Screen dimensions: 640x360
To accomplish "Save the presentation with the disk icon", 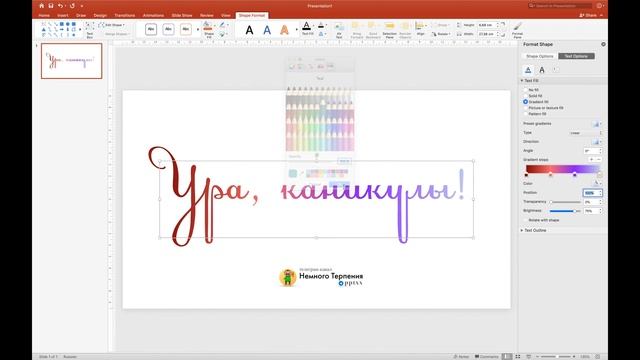I will click(x=51, y=6).
